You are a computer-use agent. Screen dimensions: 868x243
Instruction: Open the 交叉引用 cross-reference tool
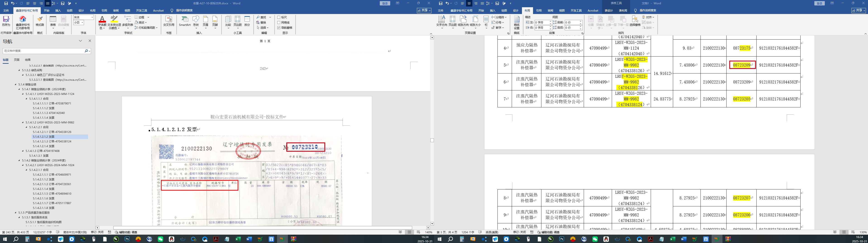(169, 21)
